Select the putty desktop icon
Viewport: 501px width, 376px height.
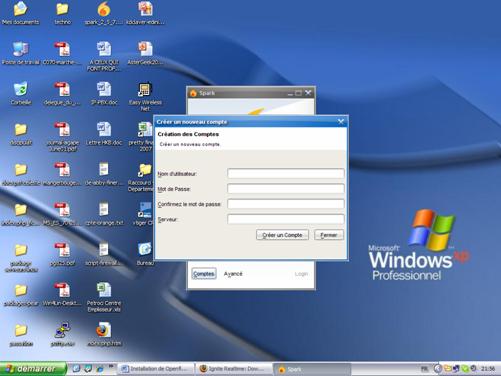click(x=62, y=334)
